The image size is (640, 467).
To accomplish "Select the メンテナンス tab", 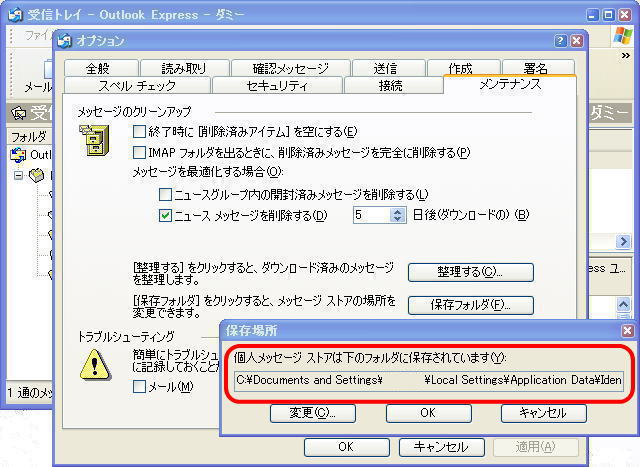I will pyautogui.click(x=510, y=85).
